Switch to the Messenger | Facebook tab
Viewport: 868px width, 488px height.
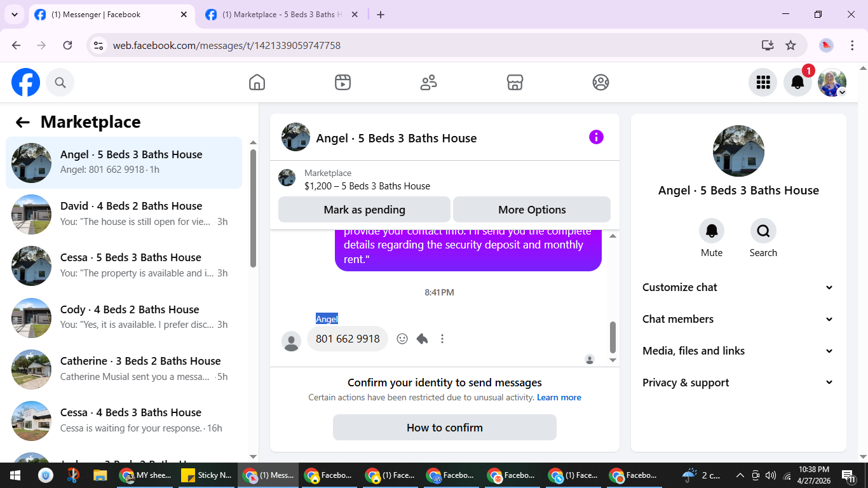[x=112, y=15]
